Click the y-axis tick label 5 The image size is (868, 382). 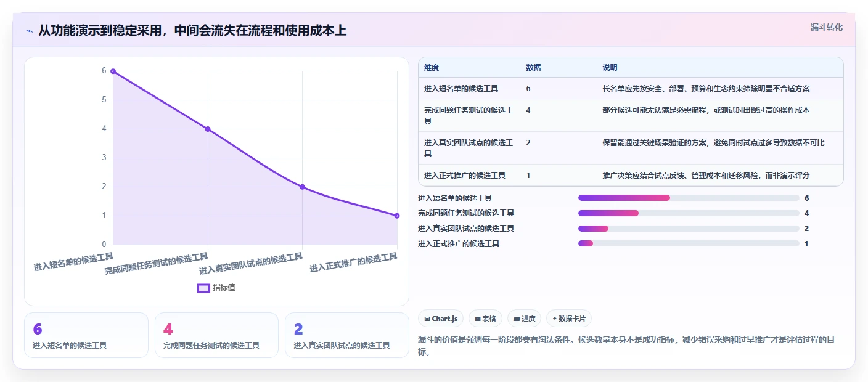point(104,100)
